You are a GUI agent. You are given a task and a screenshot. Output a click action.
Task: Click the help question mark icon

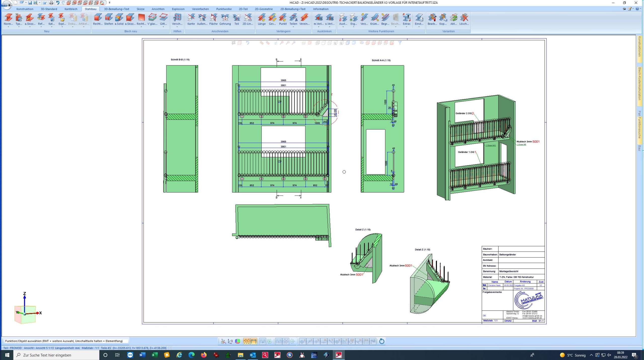[x=637, y=9]
